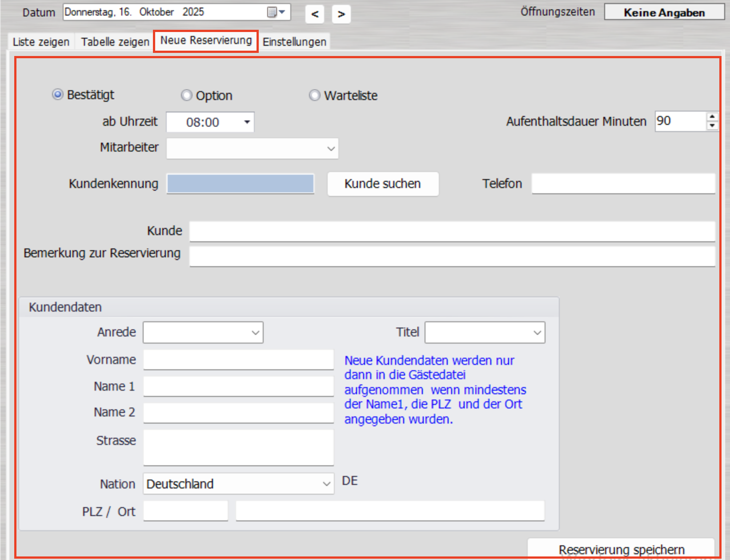Open the Nation dropdown showing Deutschland
This screenshot has width=730, height=560.
[x=326, y=484]
